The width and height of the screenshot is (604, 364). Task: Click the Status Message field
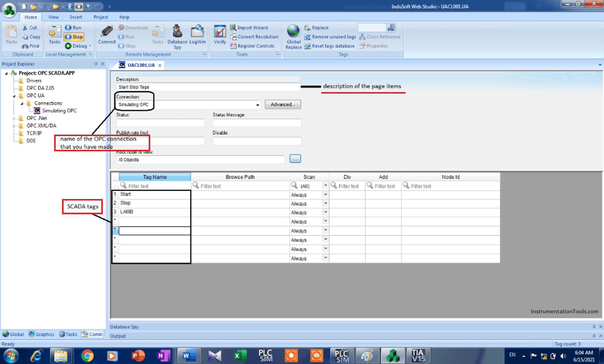click(257, 123)
